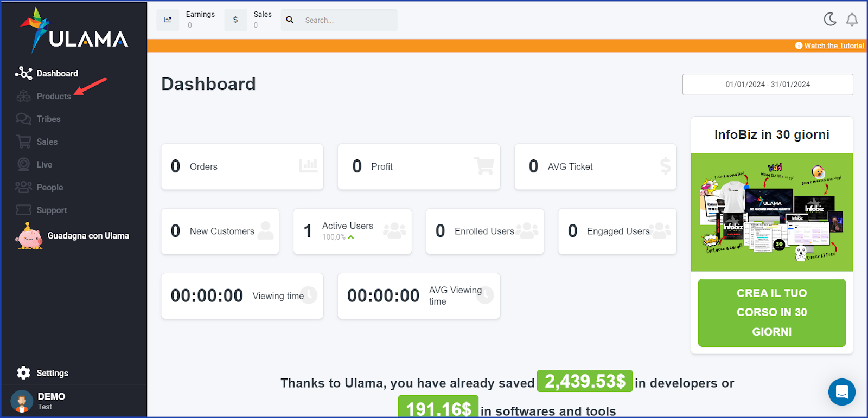This screenshot has width=868, height=418.
Task: Click the InfoBiz in 30 giorni title
Action: tap(771, 134)
